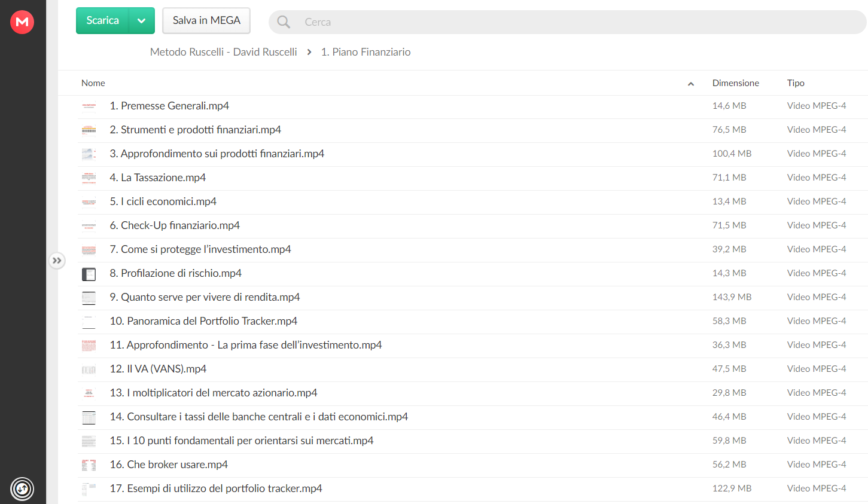Viewport: 868px width, 504px height.
Task: Click Video MPEG-4 type in Premesse Generali row
Action: coord(817,106)
